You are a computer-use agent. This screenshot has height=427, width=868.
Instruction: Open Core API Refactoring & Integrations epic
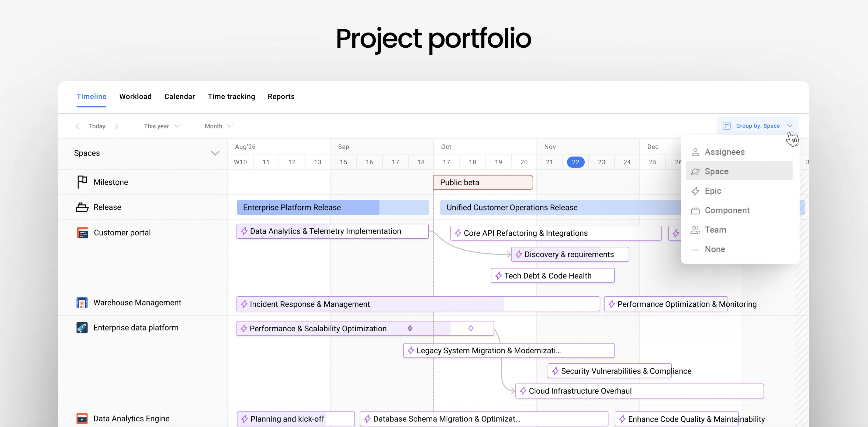[x=556, y=233]
